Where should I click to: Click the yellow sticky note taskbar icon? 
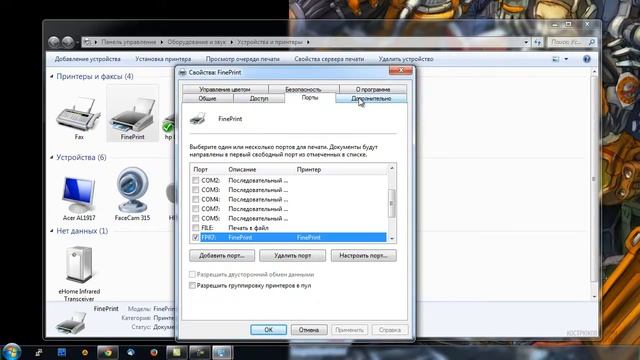176,353
